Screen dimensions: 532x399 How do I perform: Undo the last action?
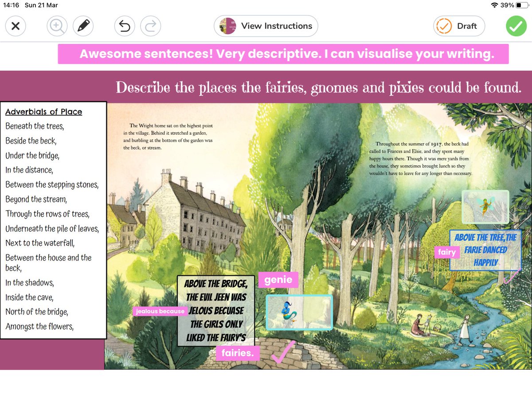(x=125, y=26)
